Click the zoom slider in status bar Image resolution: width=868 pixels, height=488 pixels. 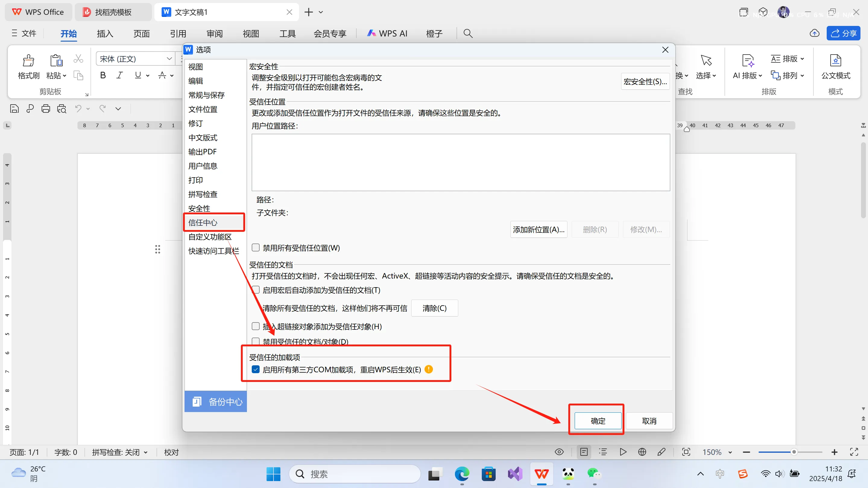(794, 452)
